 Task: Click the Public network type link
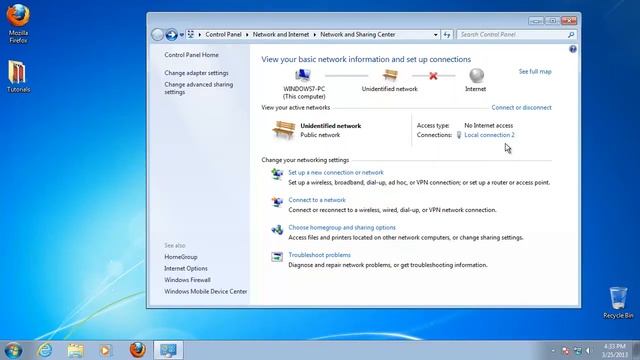320,135
